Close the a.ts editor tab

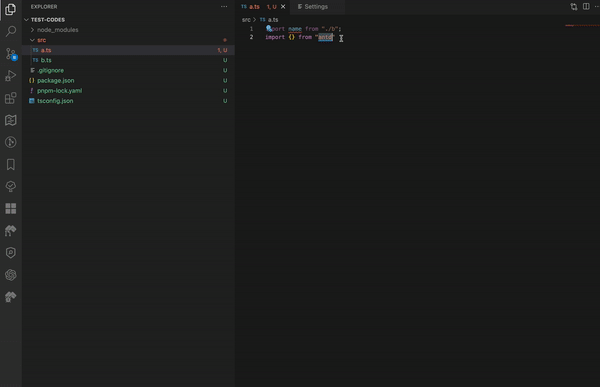click(283, 7)
